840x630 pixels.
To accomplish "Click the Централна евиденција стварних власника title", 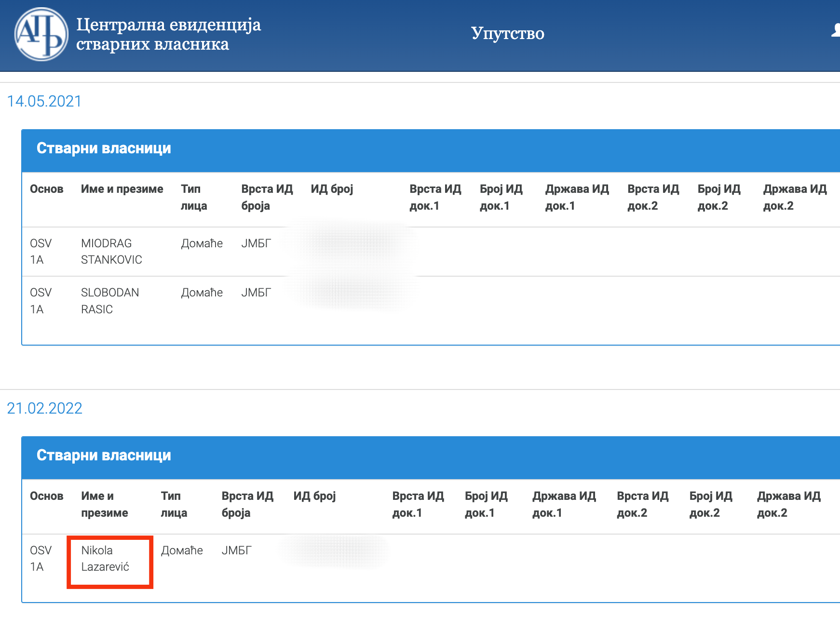I will tap(168, 34).
